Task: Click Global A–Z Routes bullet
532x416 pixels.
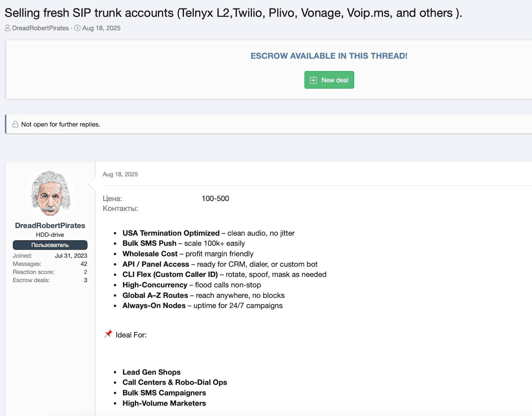Action: tap(203, 295)
